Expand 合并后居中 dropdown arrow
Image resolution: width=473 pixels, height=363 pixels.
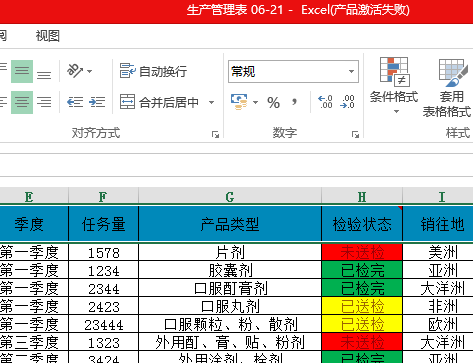click(211, 102)
